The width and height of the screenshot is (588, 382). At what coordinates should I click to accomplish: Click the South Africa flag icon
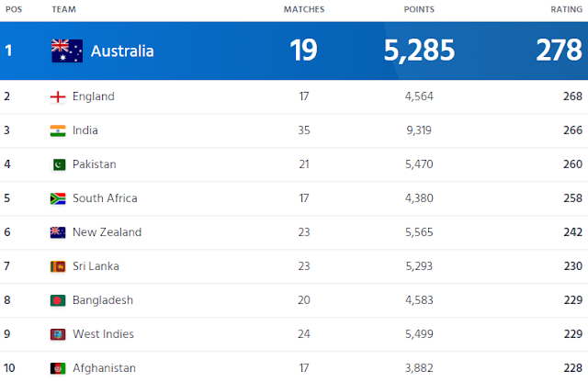58,198
